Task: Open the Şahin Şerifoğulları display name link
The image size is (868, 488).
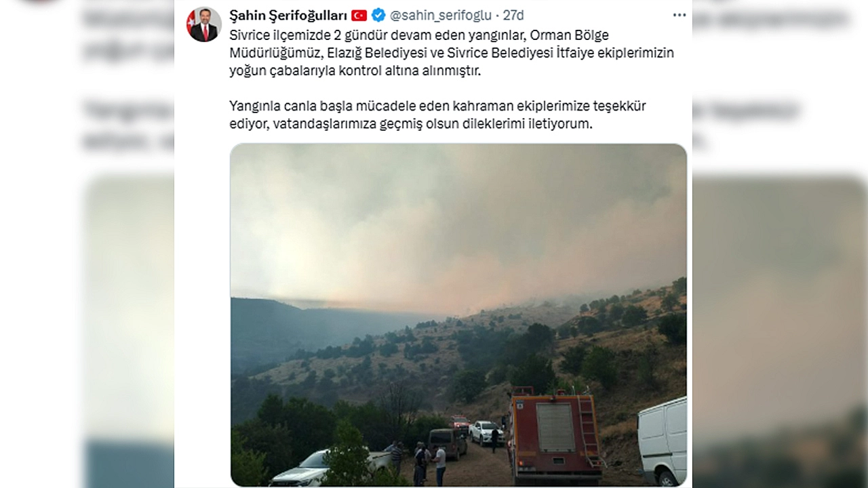Action: [288, 15]
